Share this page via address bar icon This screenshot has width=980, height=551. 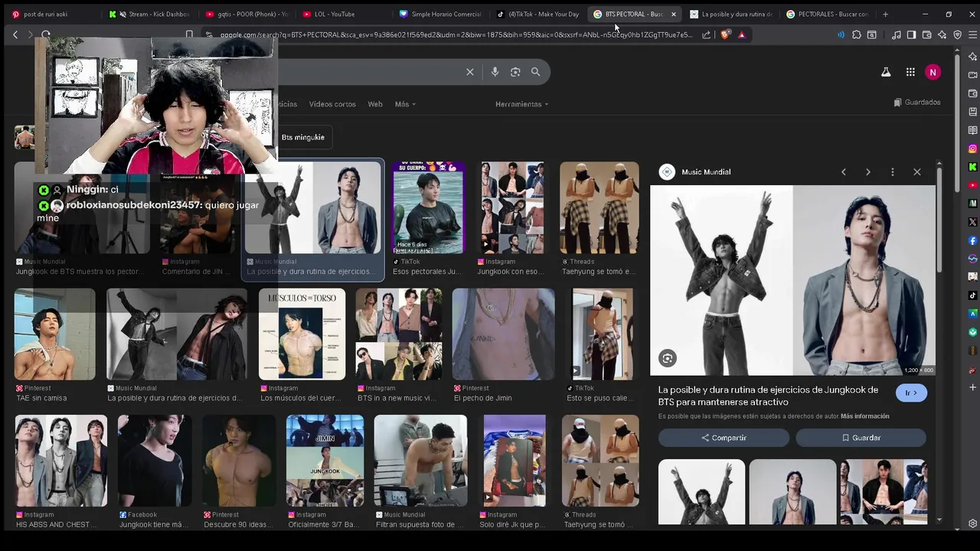[706, 34]
